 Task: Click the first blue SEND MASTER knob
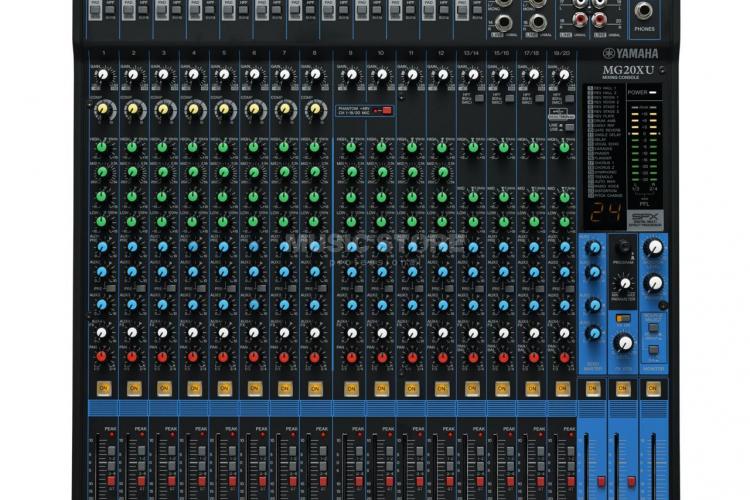coord(593,247)
